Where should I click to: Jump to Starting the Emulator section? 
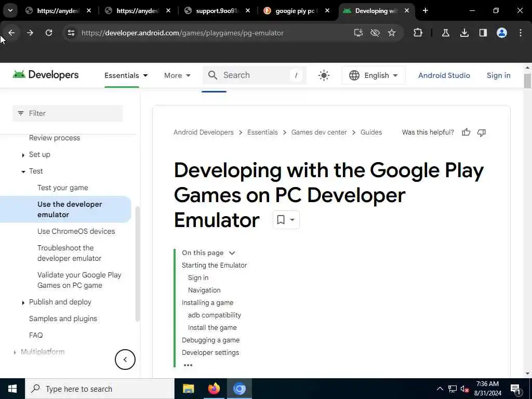214,265
